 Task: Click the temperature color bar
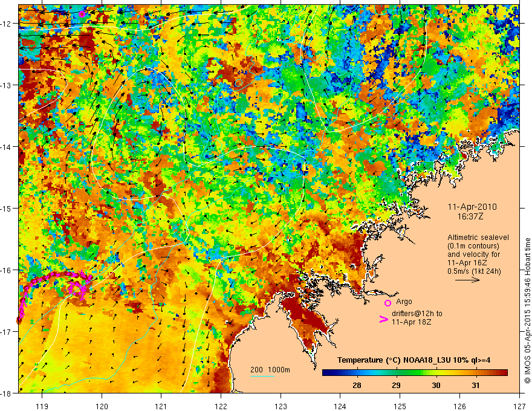click(415, 373)
